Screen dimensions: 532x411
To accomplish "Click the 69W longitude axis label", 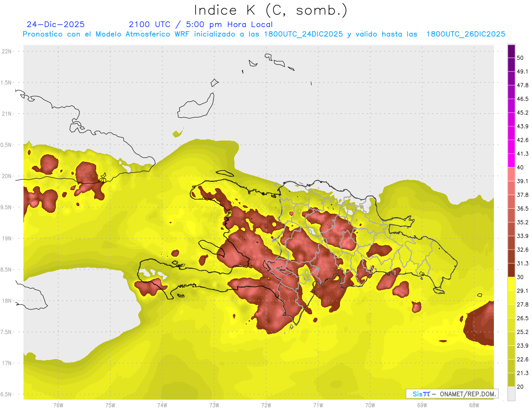I will 422,405.
